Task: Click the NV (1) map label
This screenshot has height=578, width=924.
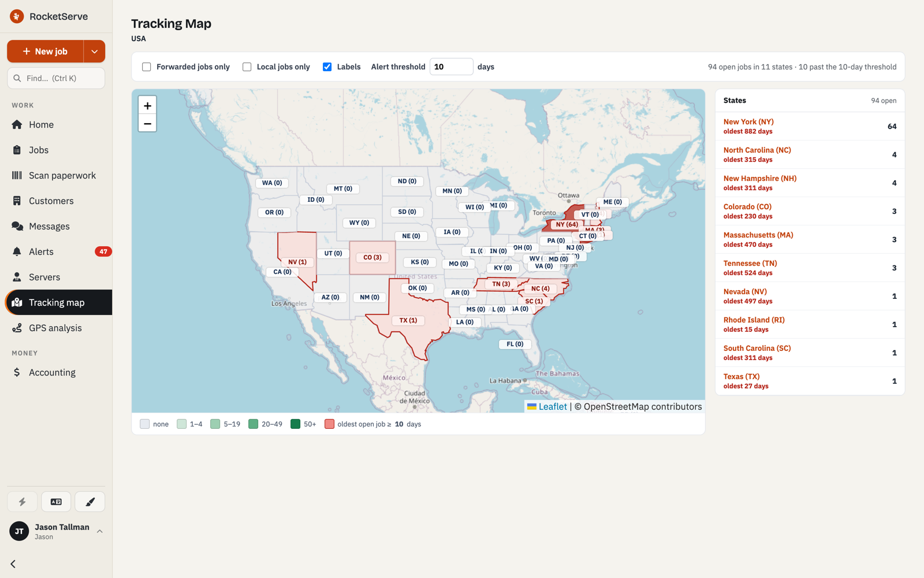Action: (297, 262)
